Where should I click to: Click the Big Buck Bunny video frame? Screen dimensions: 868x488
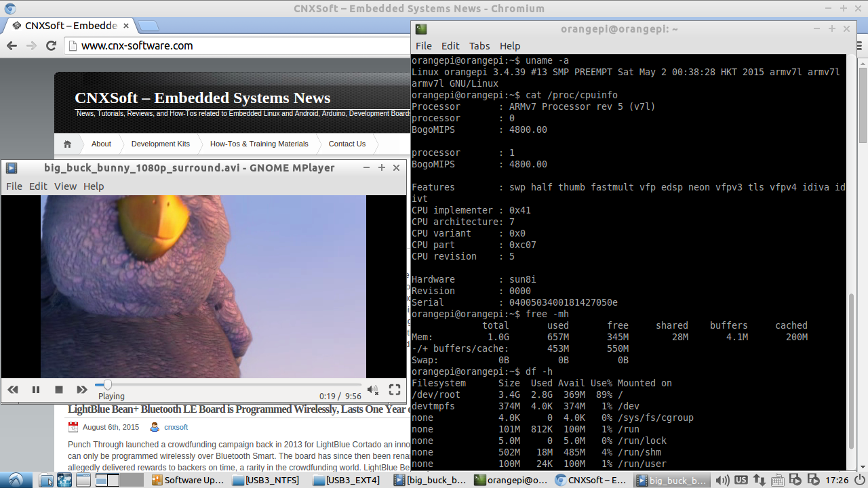203,287
